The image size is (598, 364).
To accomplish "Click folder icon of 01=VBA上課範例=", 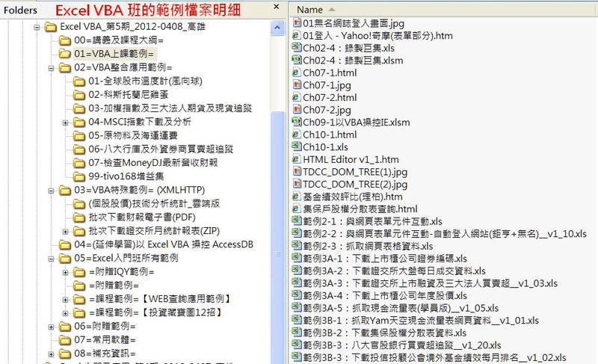I will tap(65, 54).
